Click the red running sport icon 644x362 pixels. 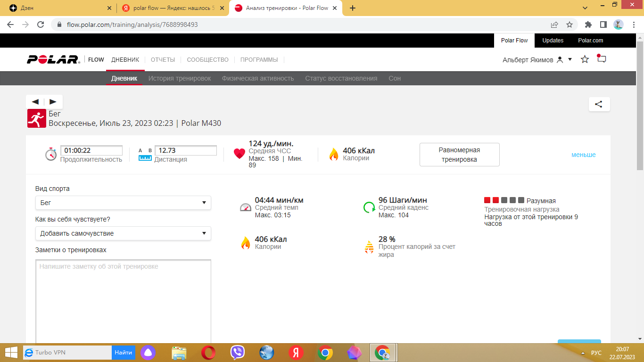[x=36, y=118]
